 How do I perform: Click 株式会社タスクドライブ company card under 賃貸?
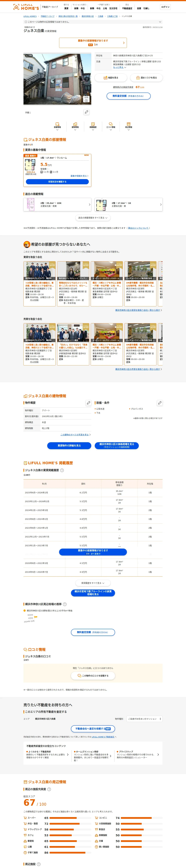point(40,284)
